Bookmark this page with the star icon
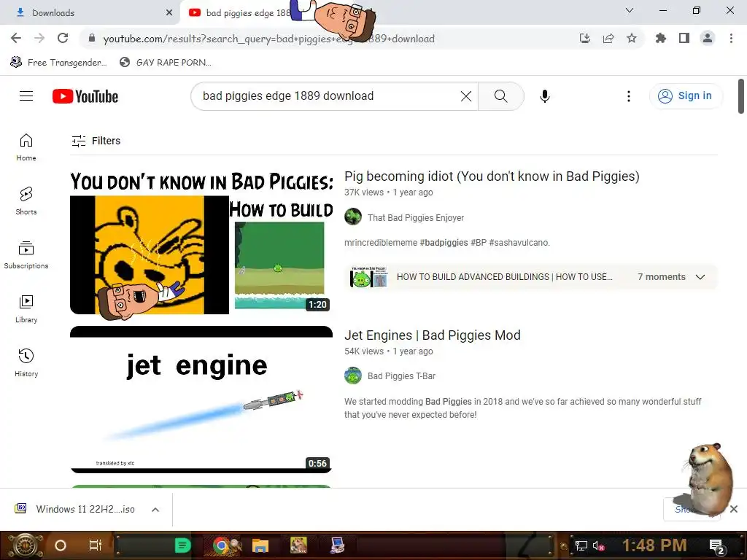 [x=632, y=38]
